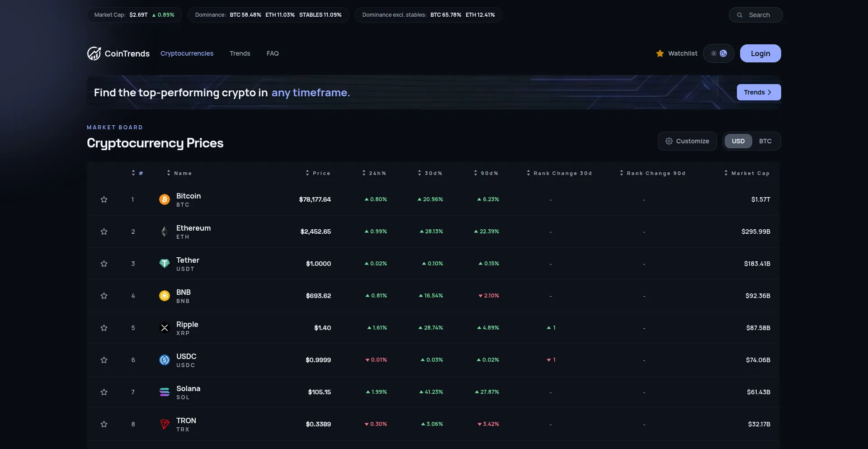Image resolution: width=868 pixels, height=449 pixels.
Task: Click USDC market cap $74.06B
Action: (x=758, y=360)
